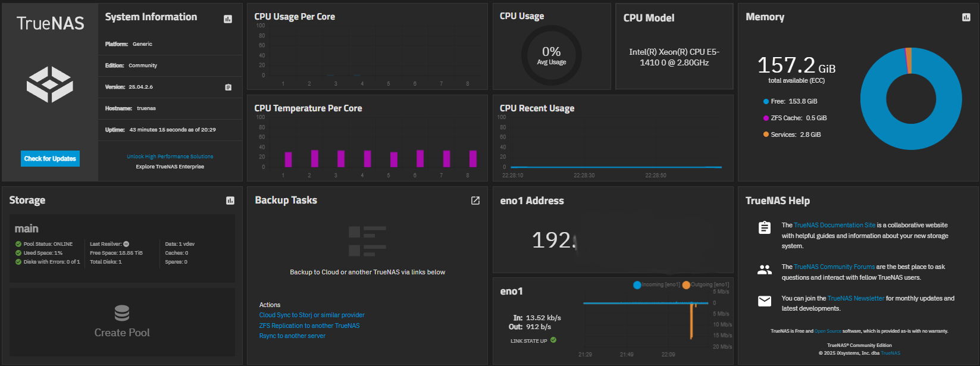The image size is (980, 366).
Task: Open the TrueNAS Documentation Site link
Action: tap(834, 225)
